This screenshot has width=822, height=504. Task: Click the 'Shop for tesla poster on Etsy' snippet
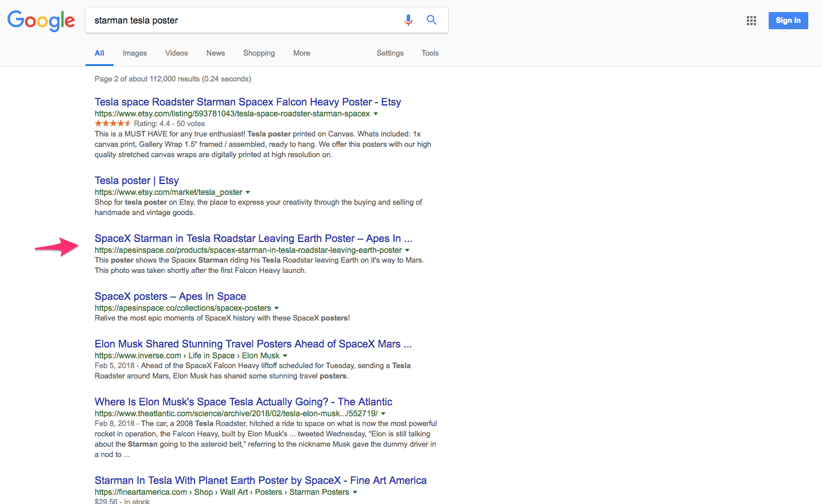click(x=258, y=207)
